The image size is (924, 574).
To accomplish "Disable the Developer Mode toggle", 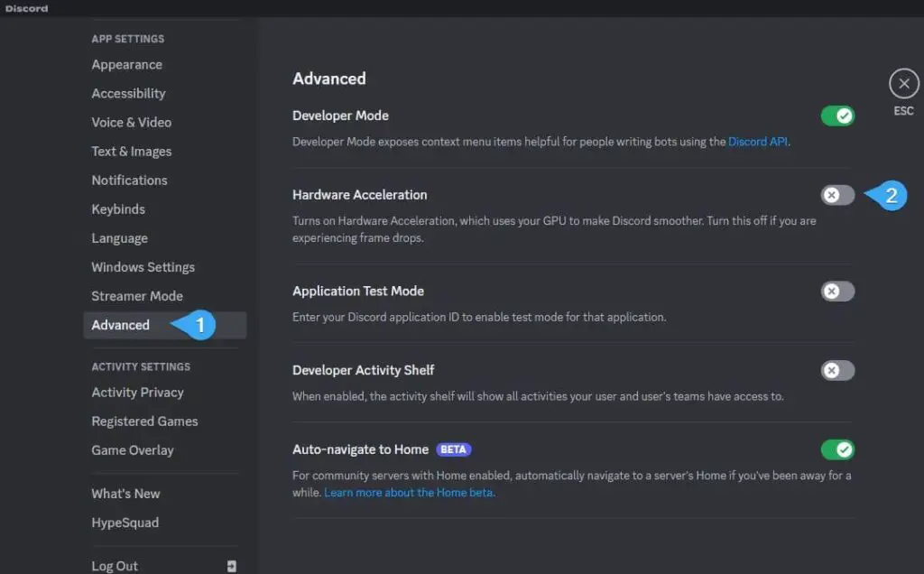I will click(x=836, y=116).
